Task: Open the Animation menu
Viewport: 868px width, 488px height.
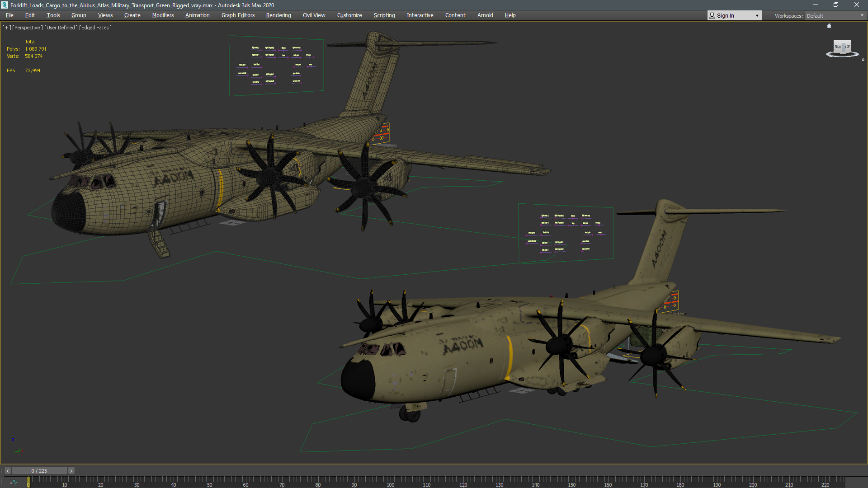Action: point(197,15)
